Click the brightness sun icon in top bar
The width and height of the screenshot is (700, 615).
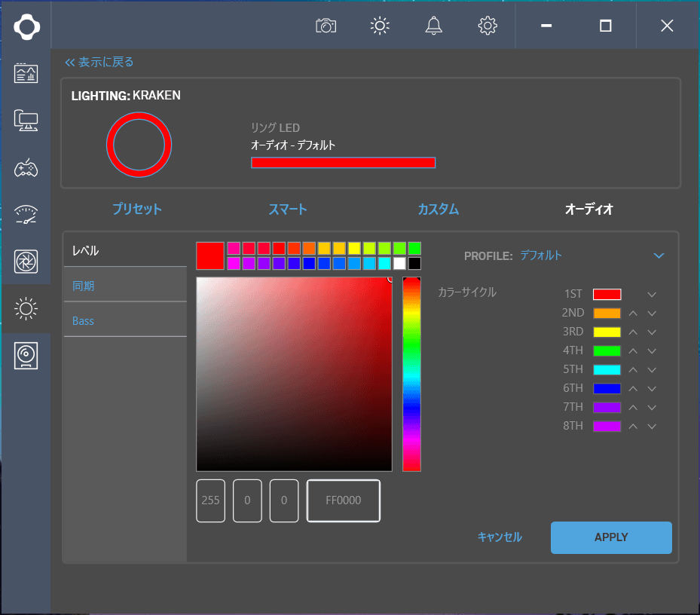pyautogui.click(x=380, y=26)
